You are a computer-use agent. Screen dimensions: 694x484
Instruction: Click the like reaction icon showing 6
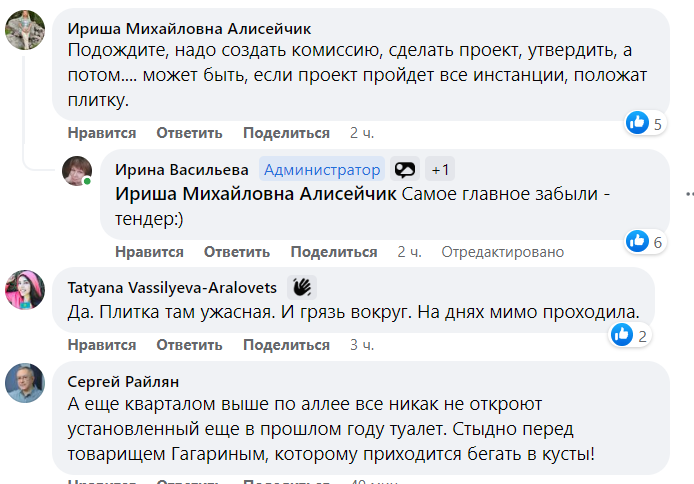[637, 241]
